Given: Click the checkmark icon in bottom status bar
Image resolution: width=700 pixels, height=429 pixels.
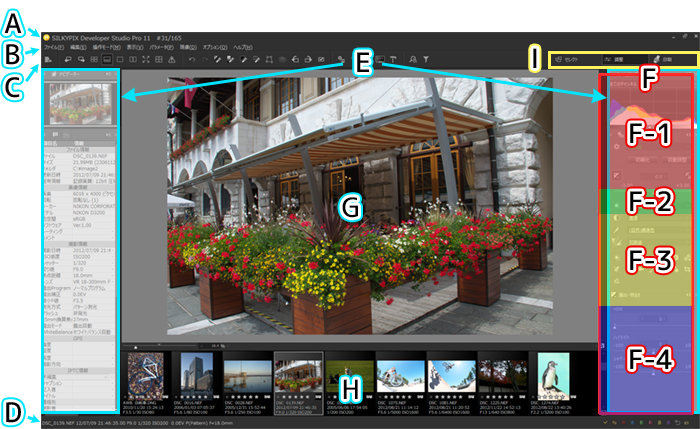Looking at the screenshot, I should point(605,422).
